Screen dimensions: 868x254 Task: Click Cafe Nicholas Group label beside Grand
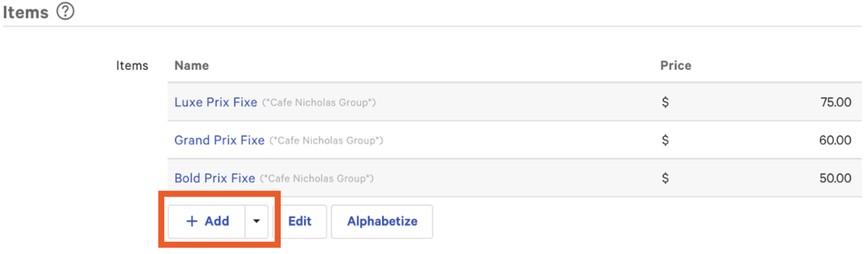click(326, 141)
